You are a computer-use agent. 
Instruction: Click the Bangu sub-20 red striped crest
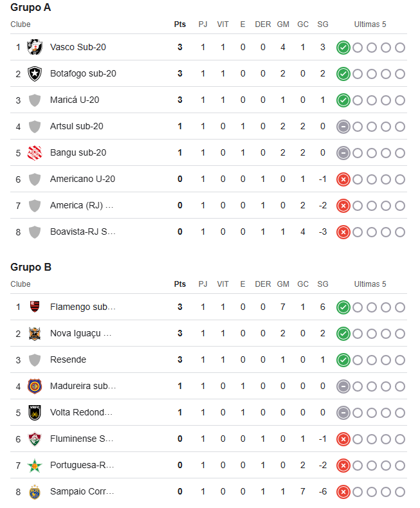pos(35,153)
